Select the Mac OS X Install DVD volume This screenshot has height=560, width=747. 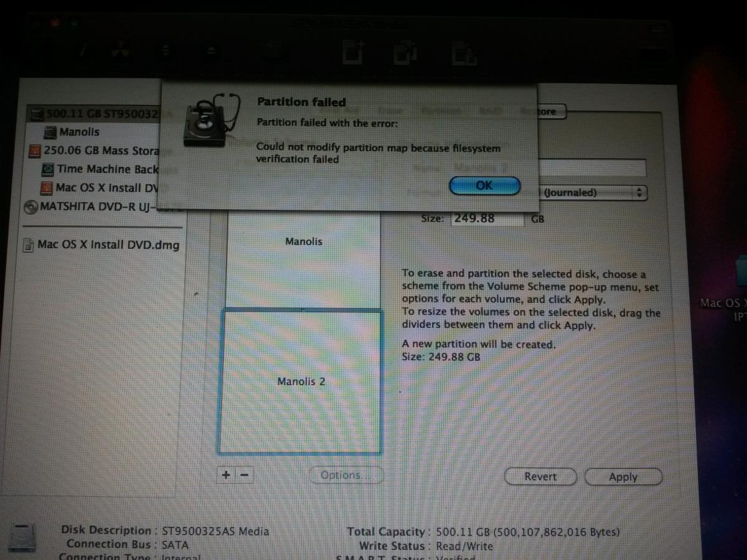100,187
